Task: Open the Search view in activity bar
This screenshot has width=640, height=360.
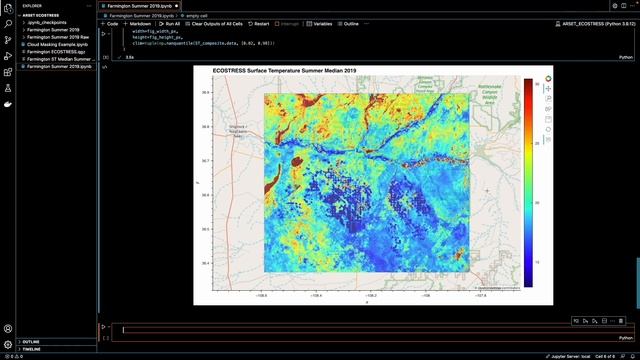Action: (8, 24)
